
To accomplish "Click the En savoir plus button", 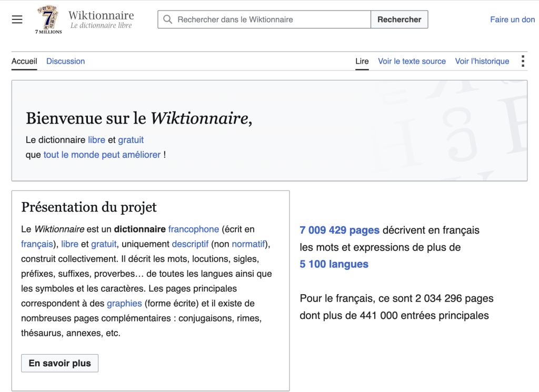I will (x=60, y=363).
